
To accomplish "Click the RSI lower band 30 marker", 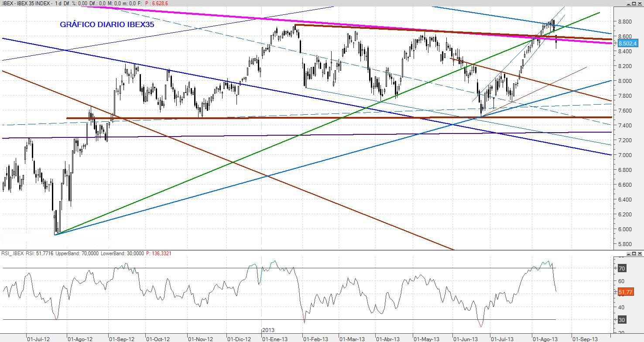I will click(621, 320).
